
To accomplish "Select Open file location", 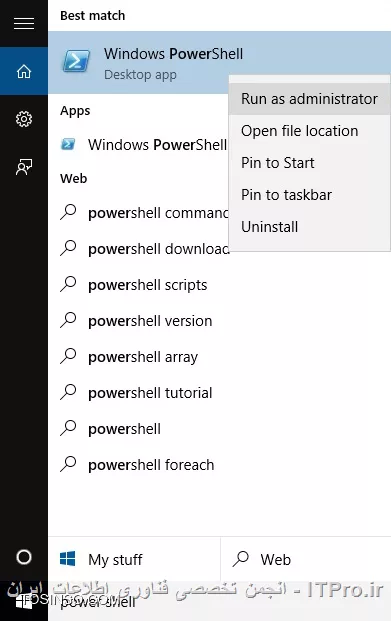I will coord(309,131).
